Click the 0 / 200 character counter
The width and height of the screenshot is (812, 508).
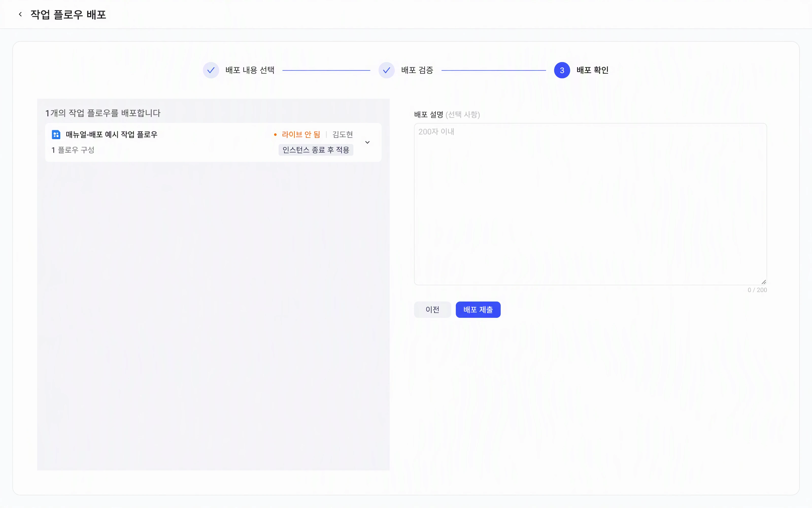click(x=757, y=290)
